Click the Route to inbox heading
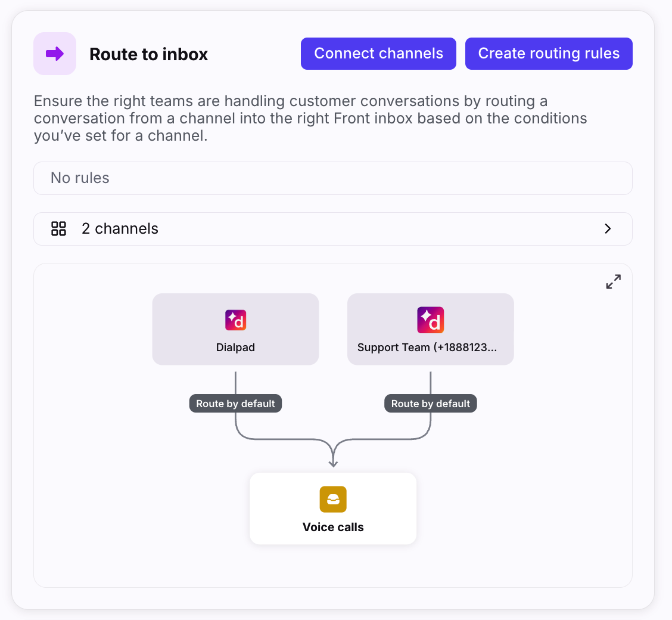 pyautogui.click(x=148, y=54)
